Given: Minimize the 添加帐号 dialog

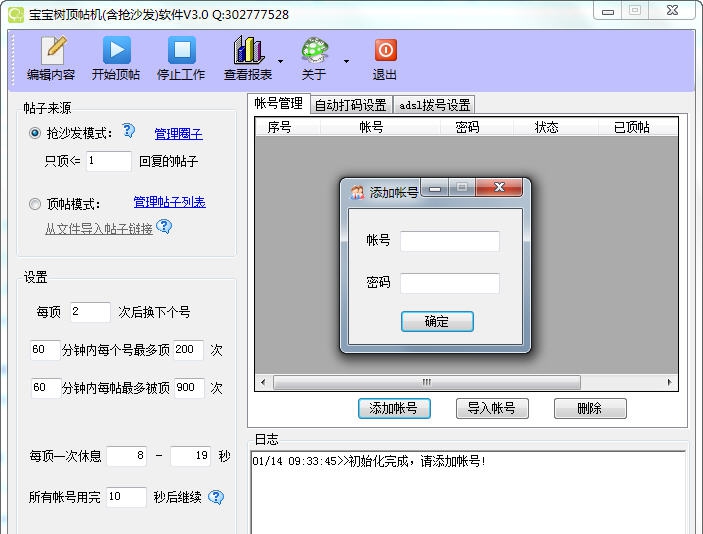Looking at the screenshot, I should tap(434, 187).
